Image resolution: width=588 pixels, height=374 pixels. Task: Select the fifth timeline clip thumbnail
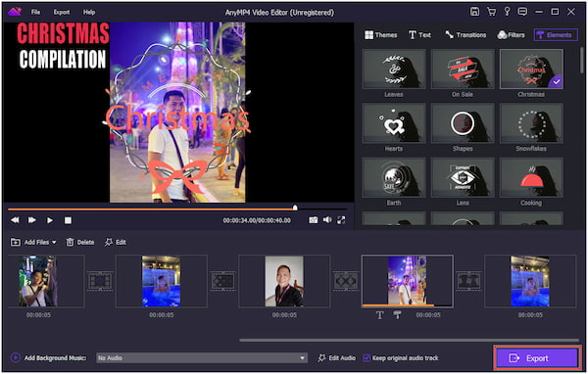(x=530, y=281)
